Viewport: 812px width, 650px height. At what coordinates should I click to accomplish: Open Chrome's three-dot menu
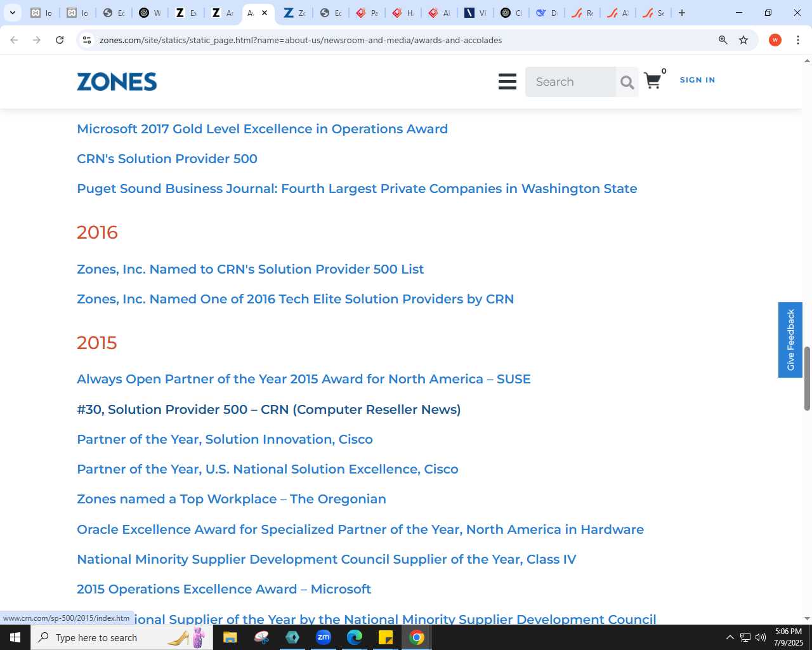click(798, 40)
